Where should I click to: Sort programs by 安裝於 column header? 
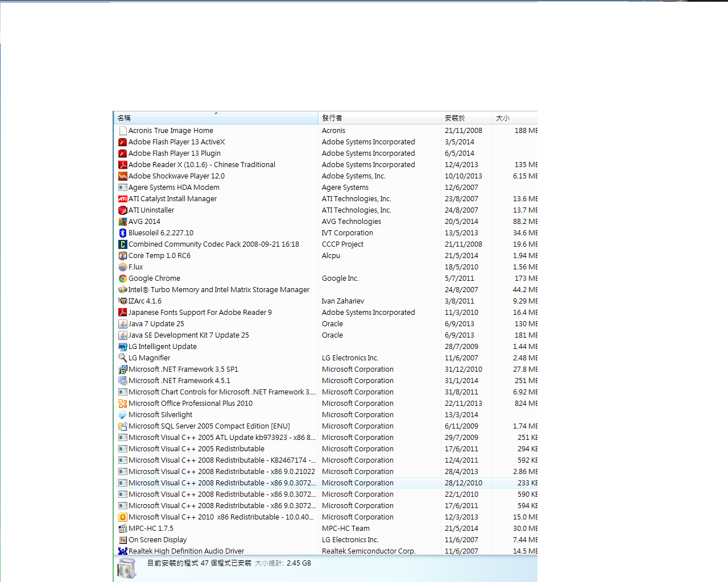(x=466, y=118)
